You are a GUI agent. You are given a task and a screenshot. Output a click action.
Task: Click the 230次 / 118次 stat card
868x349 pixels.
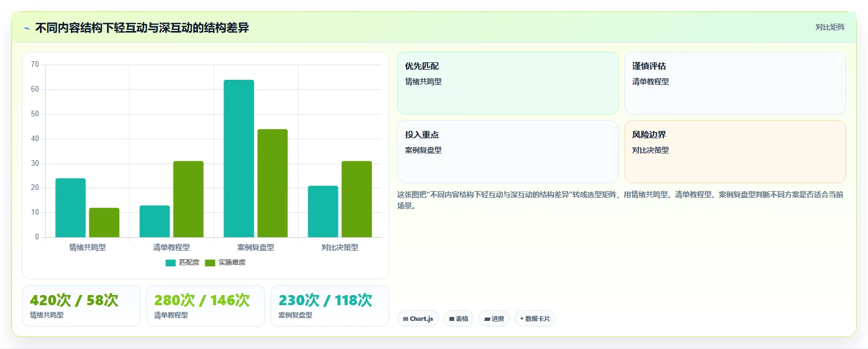[330, 306]
